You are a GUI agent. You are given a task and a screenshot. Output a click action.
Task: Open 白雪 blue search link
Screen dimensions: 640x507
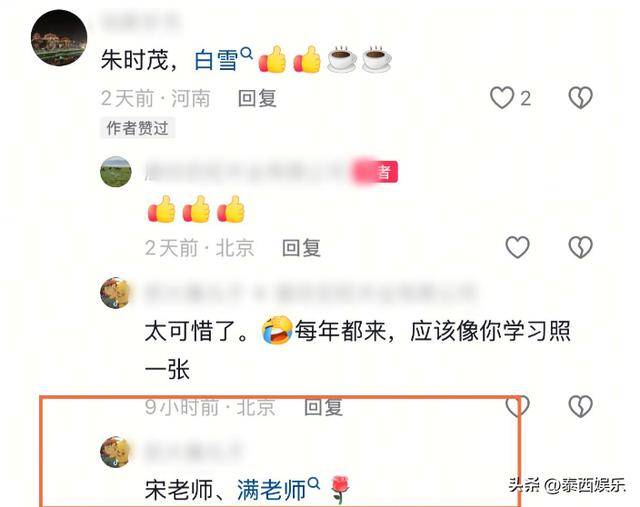pos(216,60)
